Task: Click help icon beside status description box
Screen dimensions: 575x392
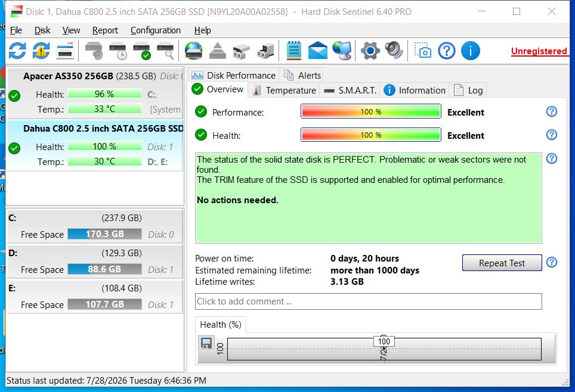Action: click(x=552, y=158)
